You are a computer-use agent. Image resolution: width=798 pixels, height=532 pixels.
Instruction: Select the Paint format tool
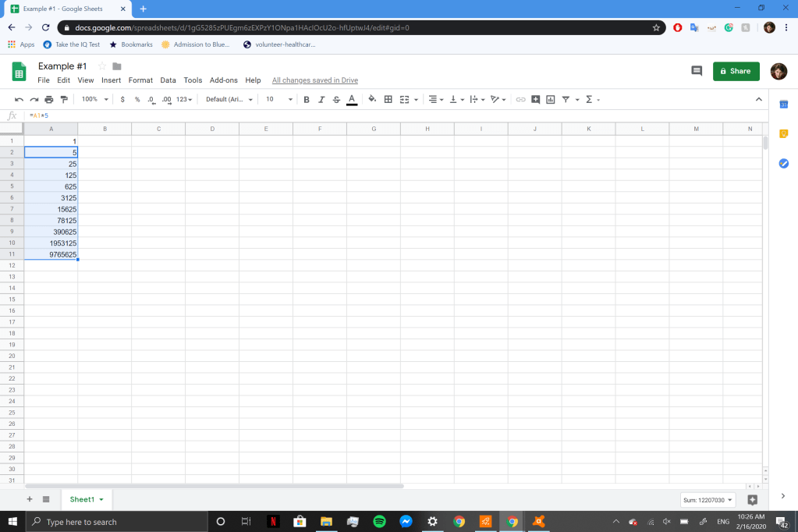[x=64, y=100]
